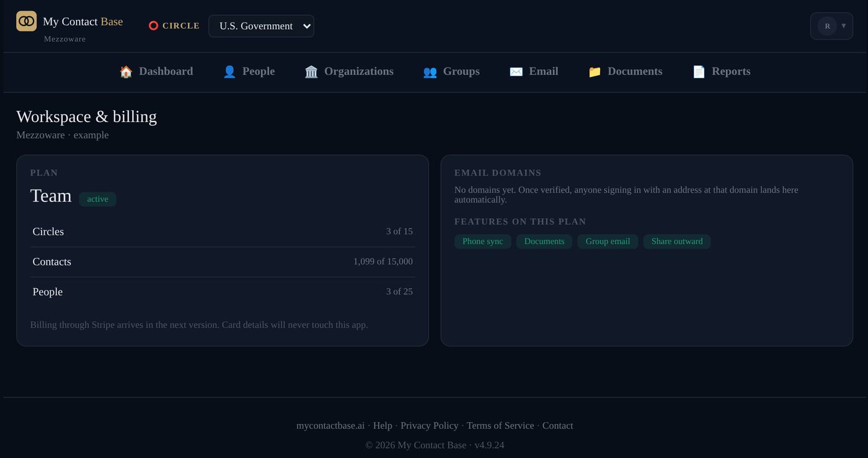Click the Reports page icon
This screenshot has height=458, width=868.
click(699, 72)
